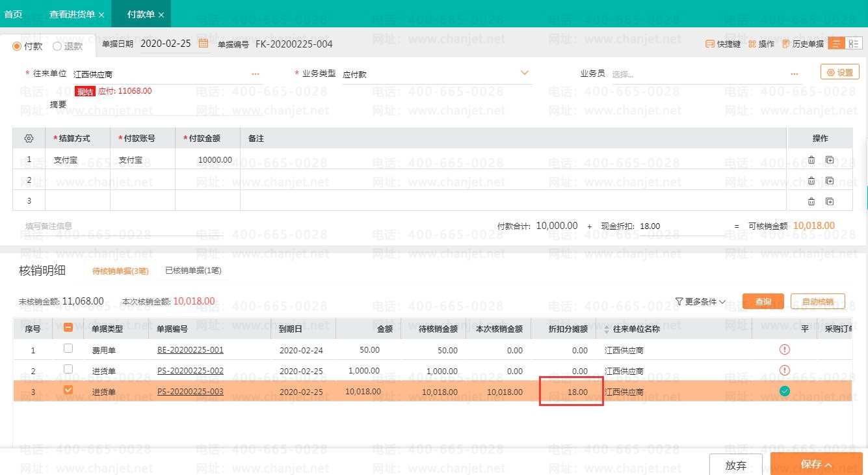Click the 到期日 2020-02-24 cell
This screenshot has width=868, height=475.
click(x=303, y=350)
